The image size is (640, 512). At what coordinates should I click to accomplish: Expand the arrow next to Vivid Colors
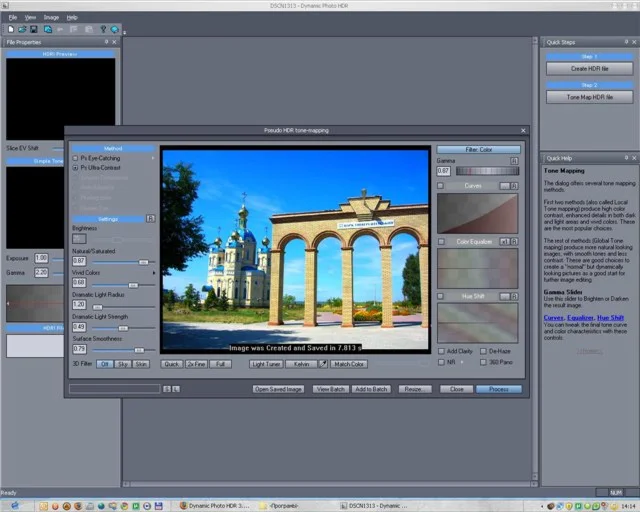[154, 273]
